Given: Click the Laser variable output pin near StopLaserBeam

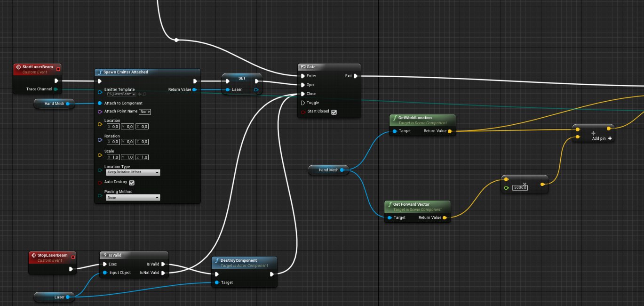Looking at the screenshot, I should click(x=68, y=297).
